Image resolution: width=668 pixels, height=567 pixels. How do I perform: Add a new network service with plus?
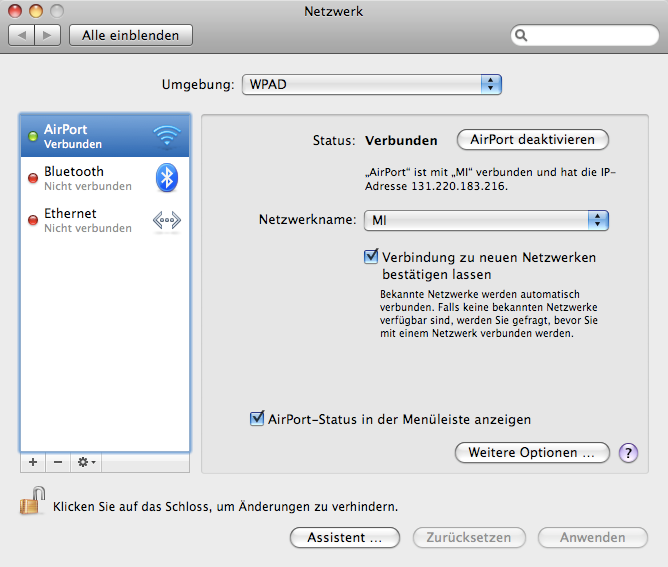33,462
